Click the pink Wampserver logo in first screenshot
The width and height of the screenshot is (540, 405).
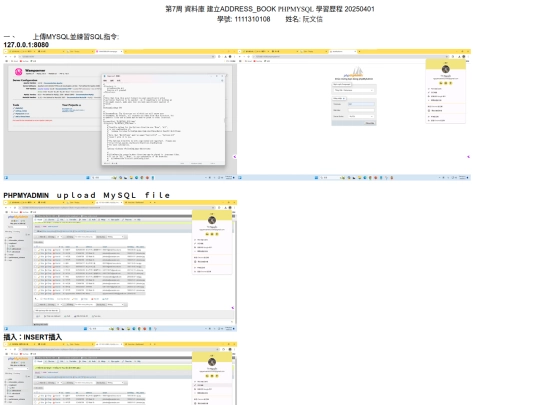click(x=19, y=72)
